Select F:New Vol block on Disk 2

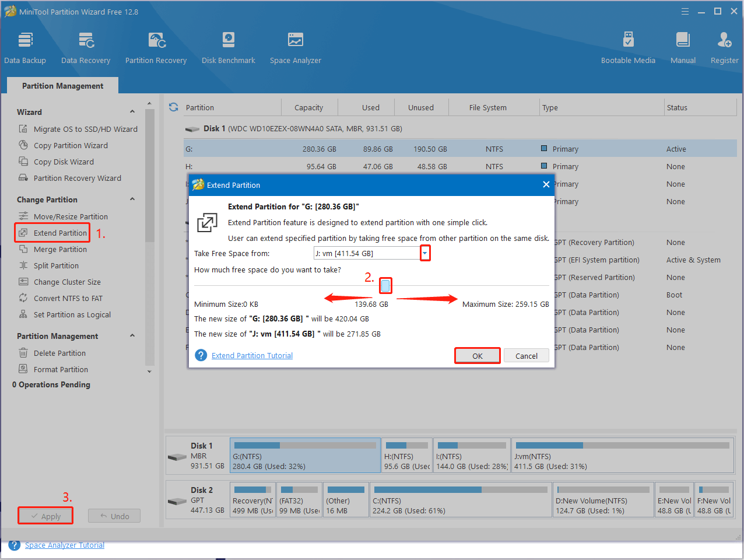[x=714, y=499]
